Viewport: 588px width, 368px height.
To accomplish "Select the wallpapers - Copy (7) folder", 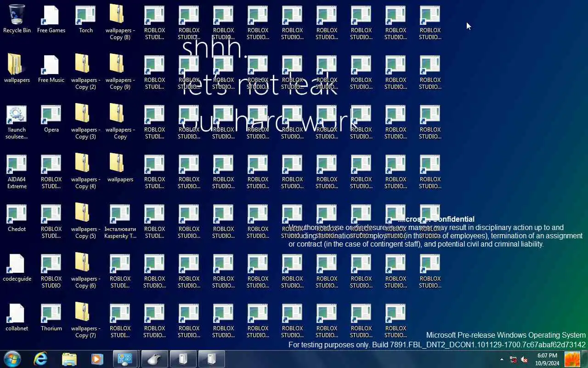I will click(x=85, y=320).
